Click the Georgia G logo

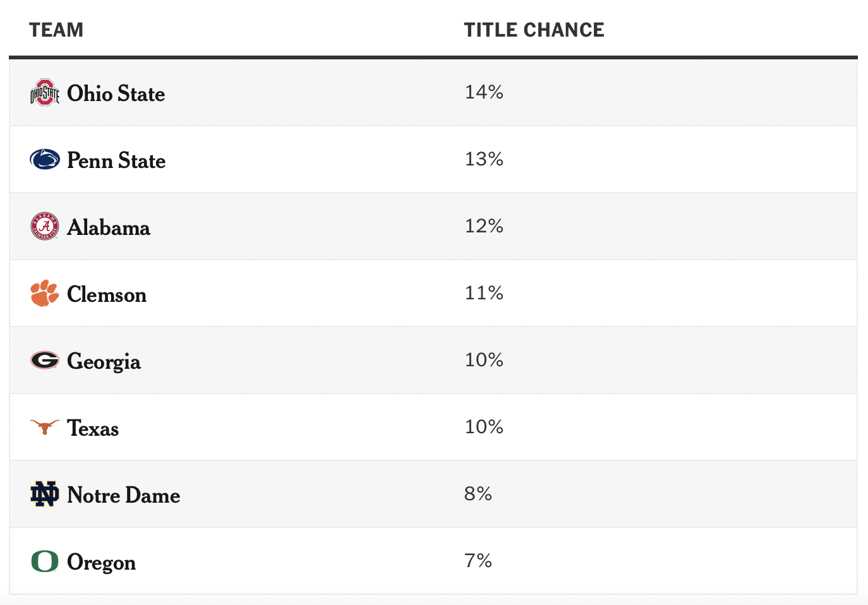[45, 360]
